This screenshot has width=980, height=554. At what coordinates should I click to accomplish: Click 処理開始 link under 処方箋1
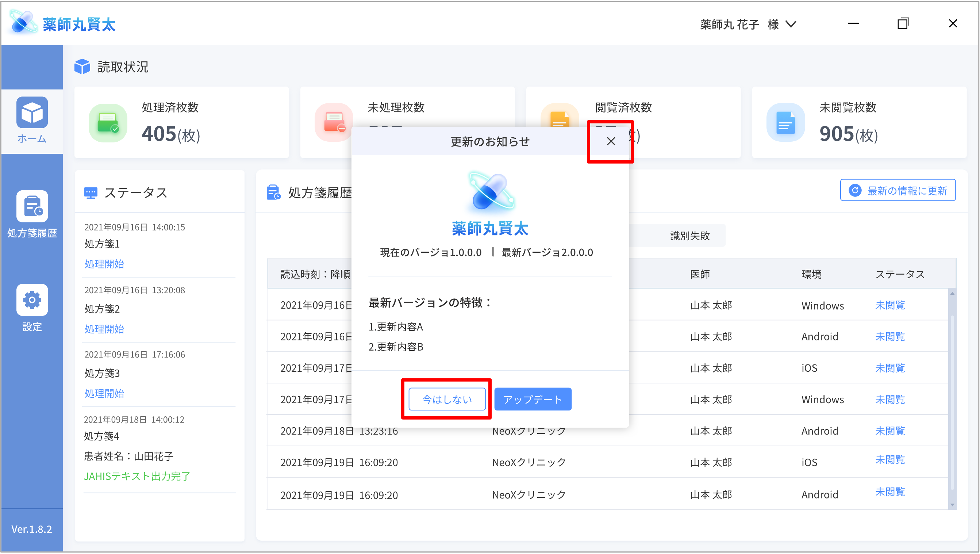(x=104, y=264)
